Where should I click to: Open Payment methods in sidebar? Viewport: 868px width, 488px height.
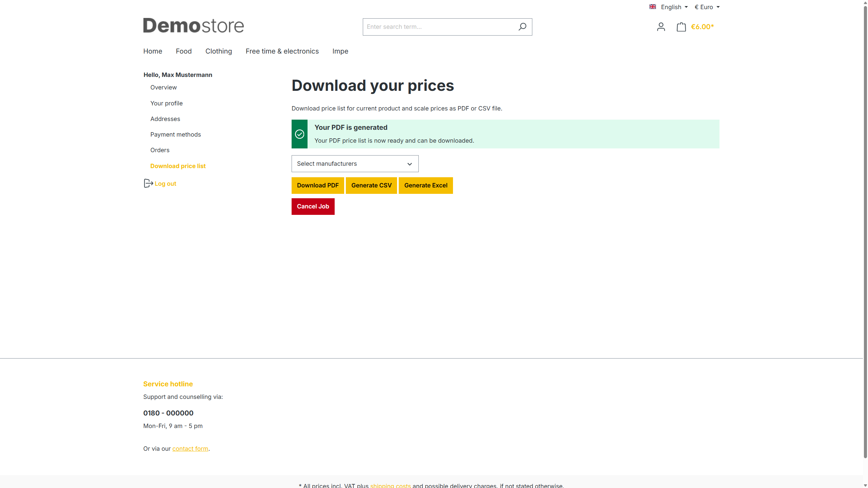[176, 135]
